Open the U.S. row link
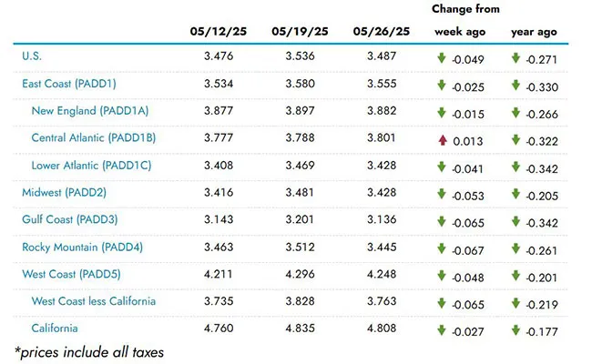Image resolution: width=592 pixels, height=364 pixels. (32, 56)
